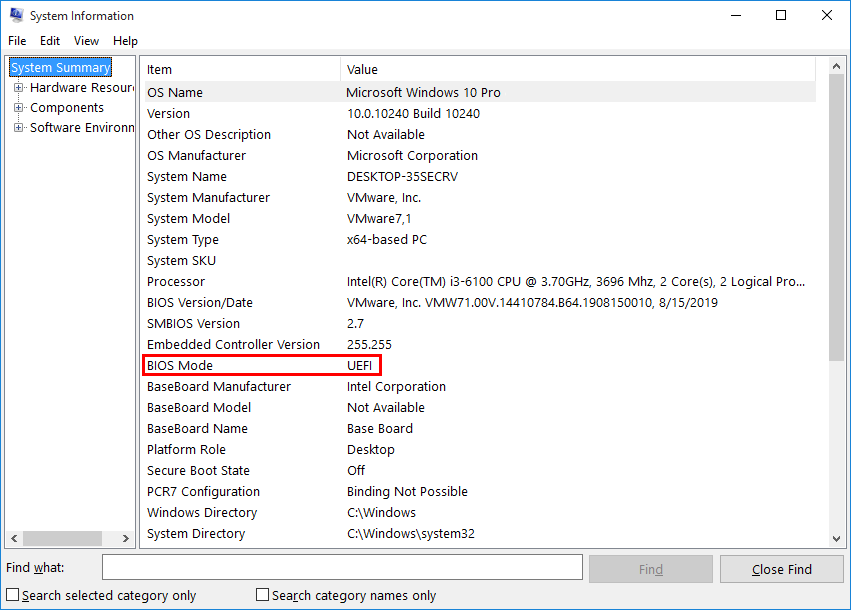Select the BaseBoard Name row
The width and height of the screenshot is (851, 610).
click(x=480, y=429)
